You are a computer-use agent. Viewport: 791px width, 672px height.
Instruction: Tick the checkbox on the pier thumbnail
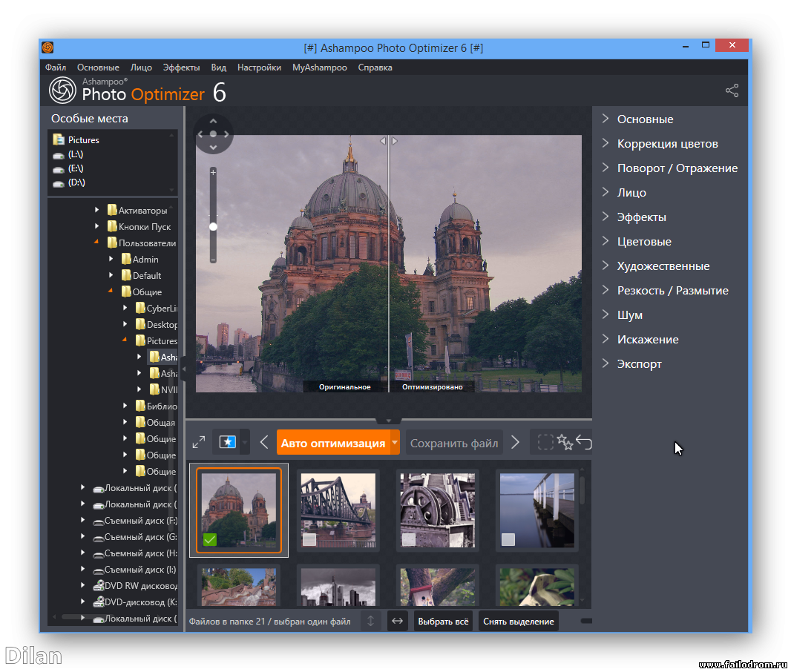point(508,539)
